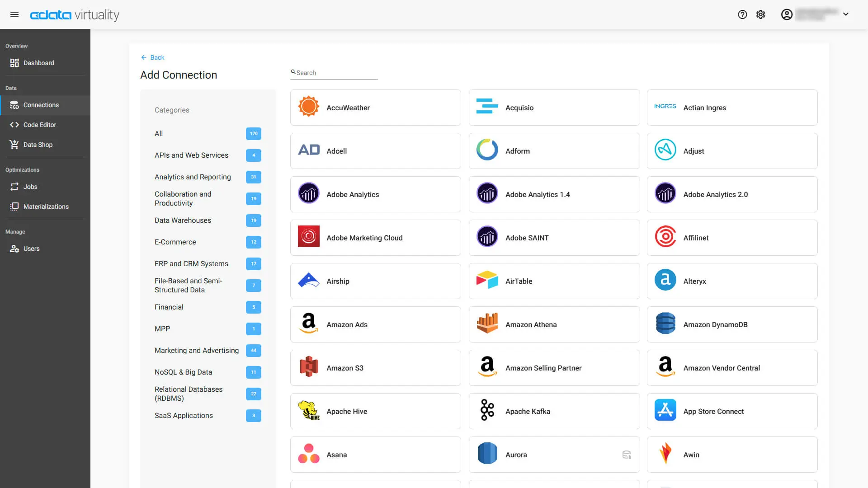The width and height of the screenshot is (868, 488).
Task: Click the Amazon S3 connector icon
Action: click(x=309, y=368)
